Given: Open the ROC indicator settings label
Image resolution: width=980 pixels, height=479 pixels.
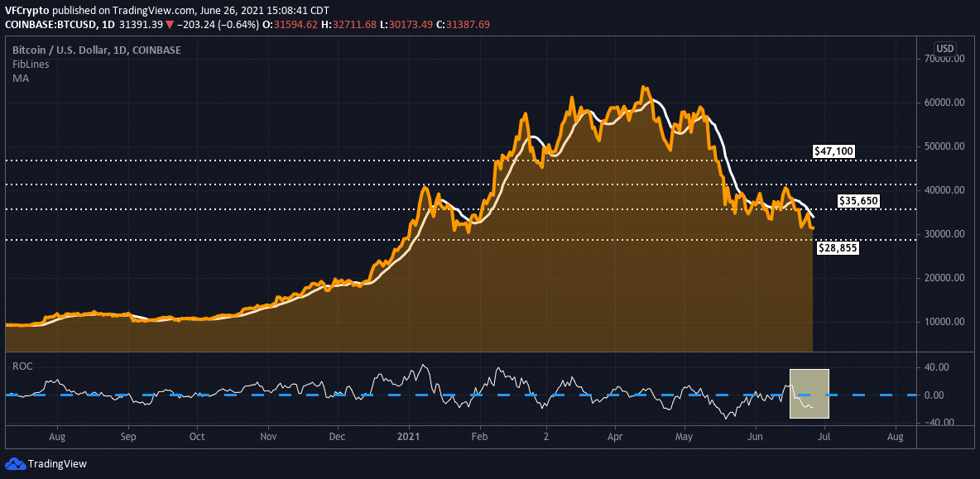Looking at the screenshot, I should pos(22,366).
